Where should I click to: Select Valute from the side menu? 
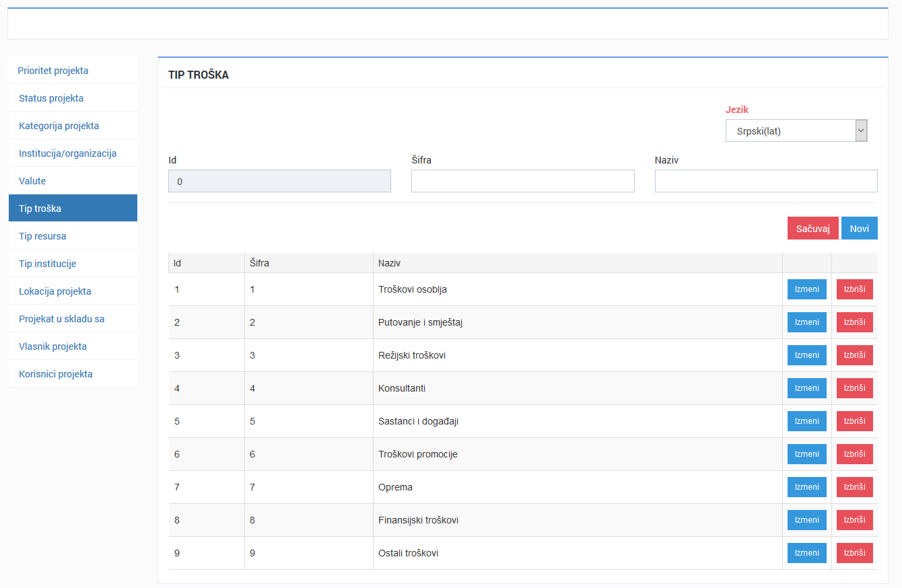[x=32, y=181]
